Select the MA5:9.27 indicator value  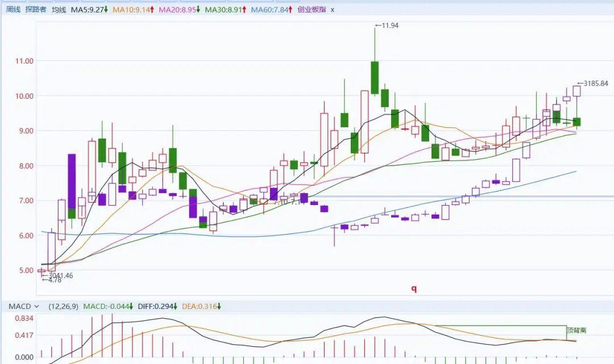click(x=89, y=10)
